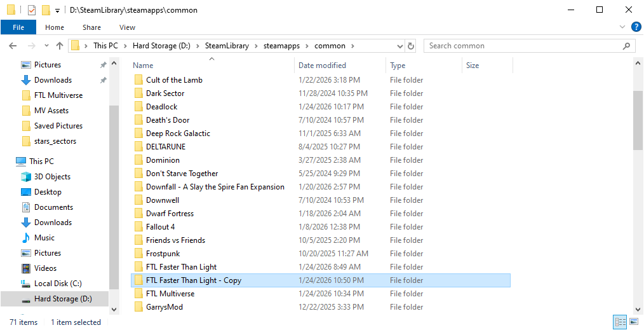Expand the chevron after common in breadcrumb
Viewport: 644px width, 330px height.
352,46
